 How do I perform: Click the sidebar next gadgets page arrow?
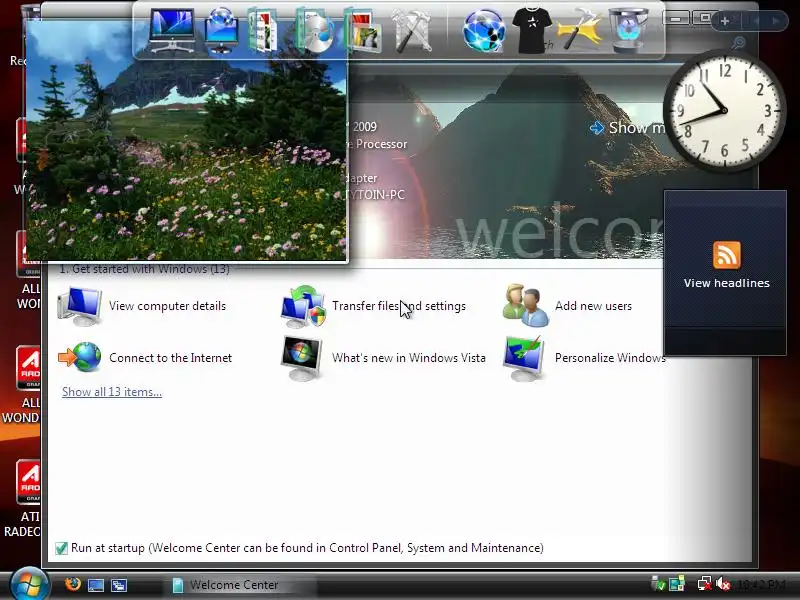click(x=777, y=21)
